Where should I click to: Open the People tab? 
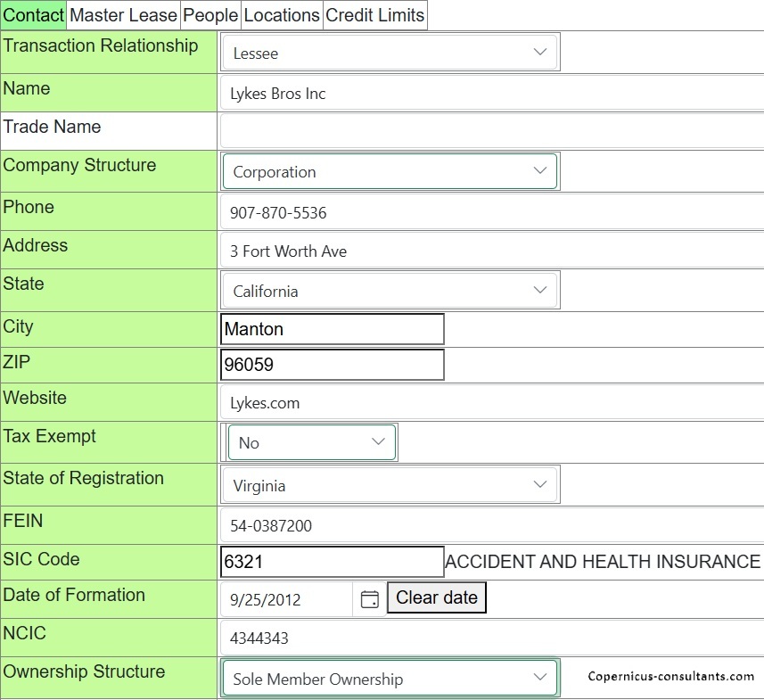click(x=210, y=15)
